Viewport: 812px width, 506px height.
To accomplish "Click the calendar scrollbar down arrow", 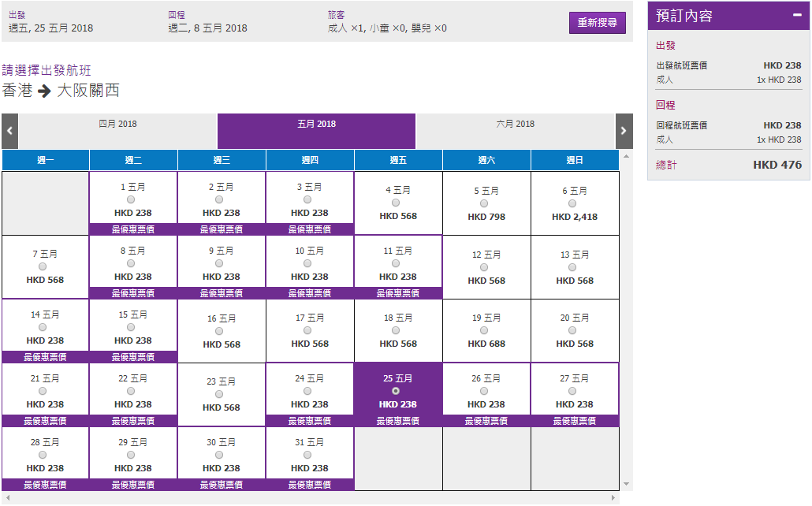I will click(626, 484).
